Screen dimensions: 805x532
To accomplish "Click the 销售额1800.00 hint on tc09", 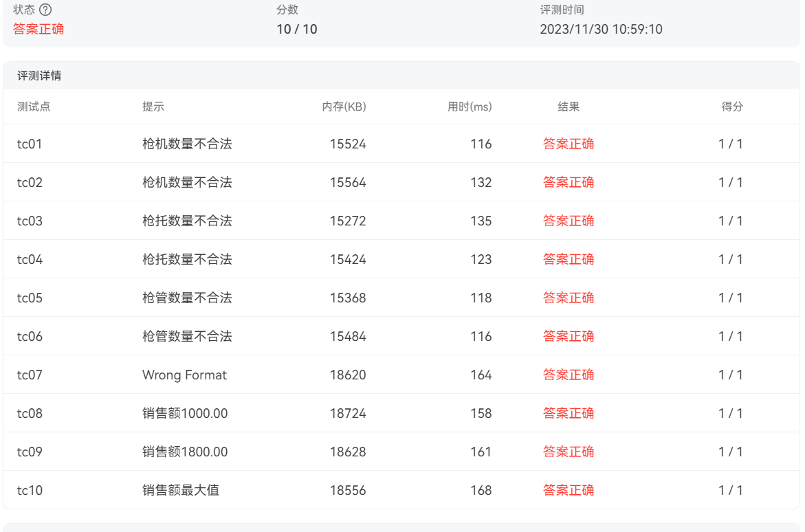I will (x=185, y=452).
